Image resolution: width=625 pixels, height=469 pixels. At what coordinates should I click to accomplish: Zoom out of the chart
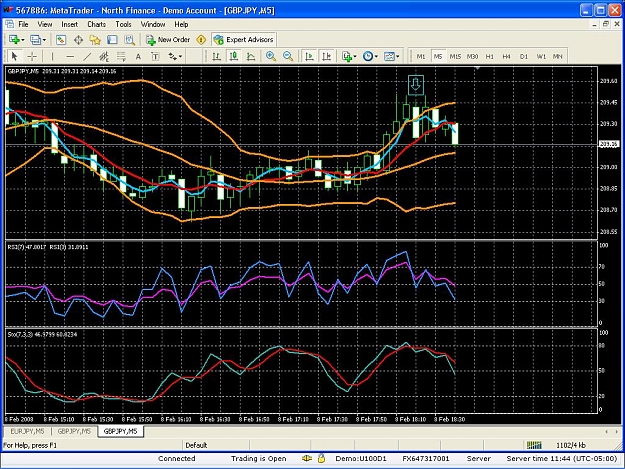[288, 56]
